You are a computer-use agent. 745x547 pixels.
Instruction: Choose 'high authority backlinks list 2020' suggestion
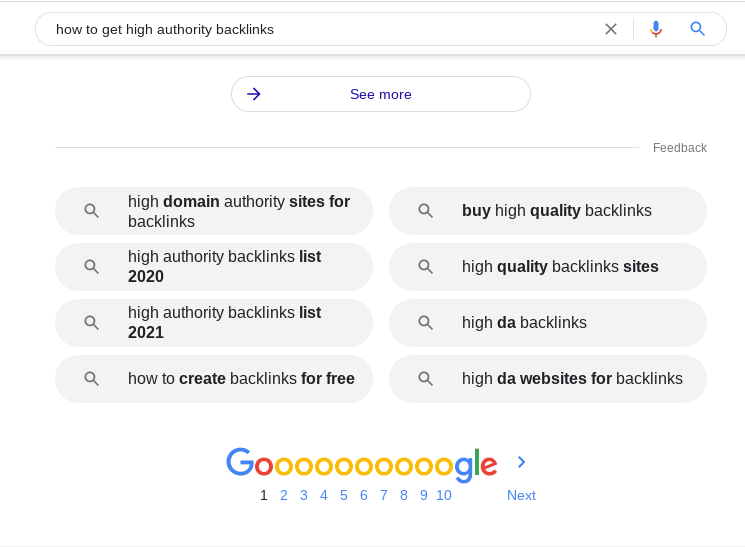tap(214, 267)
